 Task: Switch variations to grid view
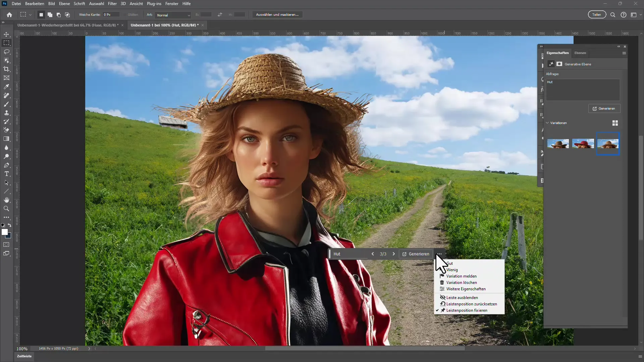coord(615,123)
